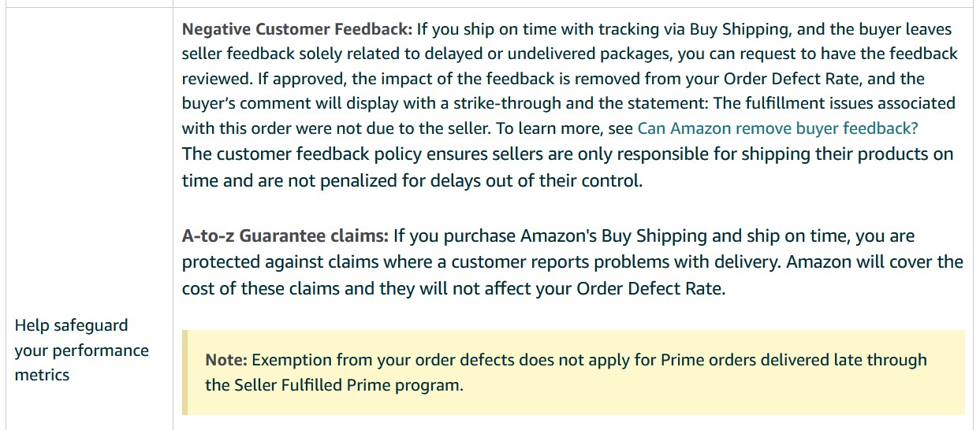Click the bold 'Note:' label in yellow box

click(x=226, y=360)
